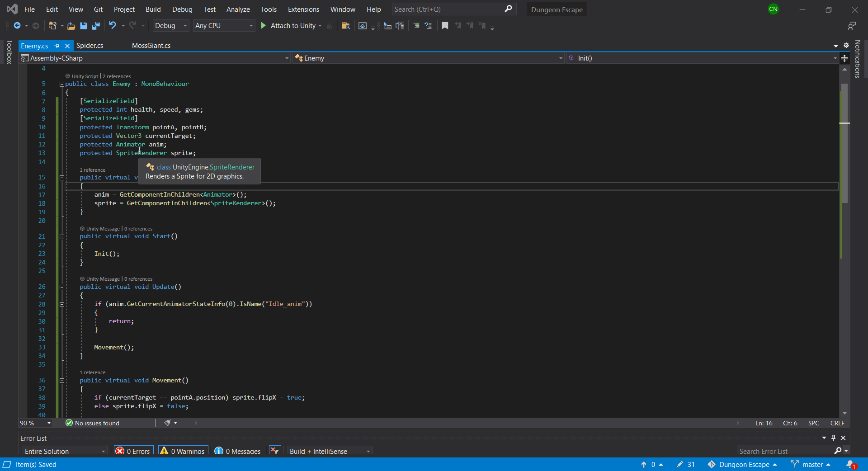Close the Enemy.cs tab

tap(67, 46)
